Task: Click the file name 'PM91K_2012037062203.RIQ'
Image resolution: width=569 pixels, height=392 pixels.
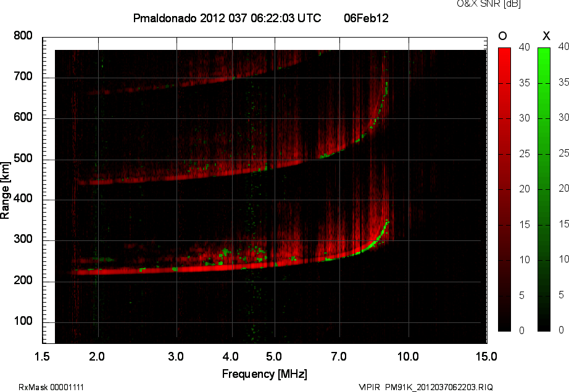Action: point(439,387)
